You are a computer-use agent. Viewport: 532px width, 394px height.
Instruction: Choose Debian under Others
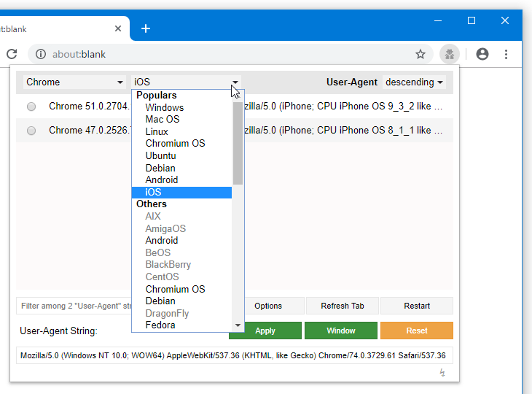181,301
